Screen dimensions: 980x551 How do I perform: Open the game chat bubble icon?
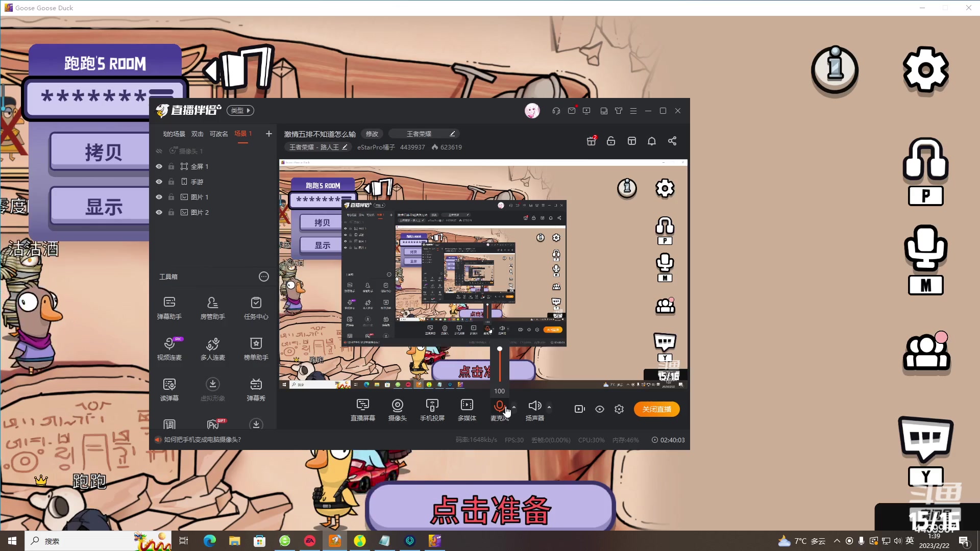pyautogui.click(x=925, y=440)
